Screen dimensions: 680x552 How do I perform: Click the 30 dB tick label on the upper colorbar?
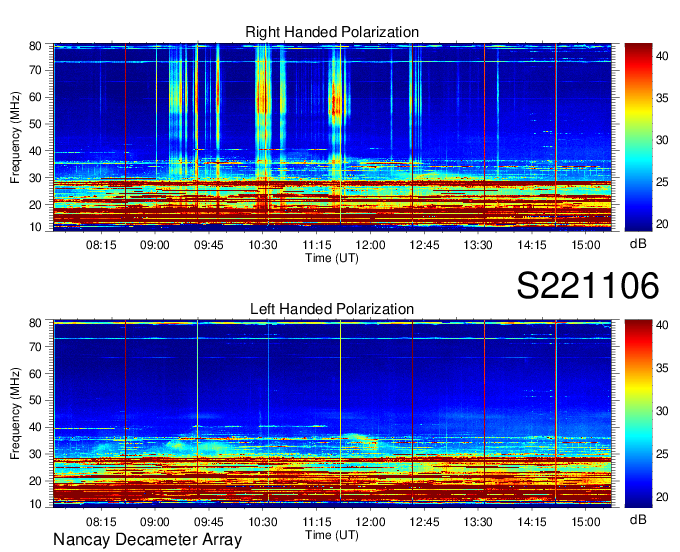tap(662, 140)
